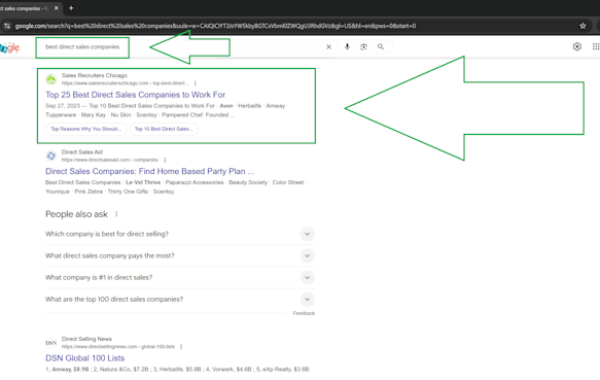This screenshot has width=600, height=380.
Task: Open the menu beside People also ask
Action: (x=116, y=214)
